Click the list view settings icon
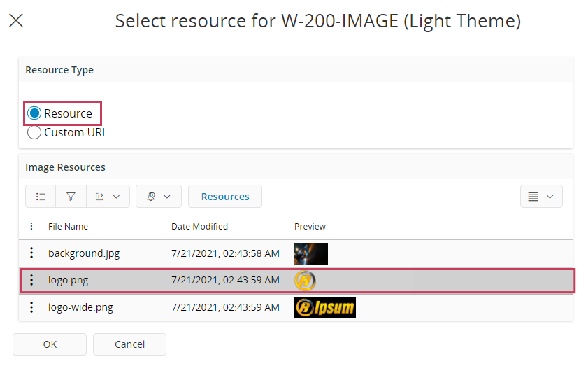This screenshot has height=366, width=588. [41, 197]
